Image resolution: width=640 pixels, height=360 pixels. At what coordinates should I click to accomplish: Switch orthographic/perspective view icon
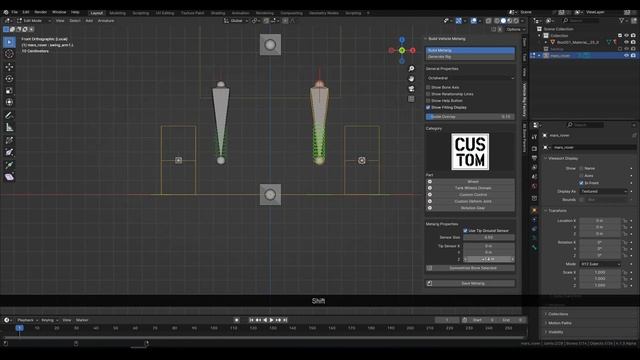(411, 99)
